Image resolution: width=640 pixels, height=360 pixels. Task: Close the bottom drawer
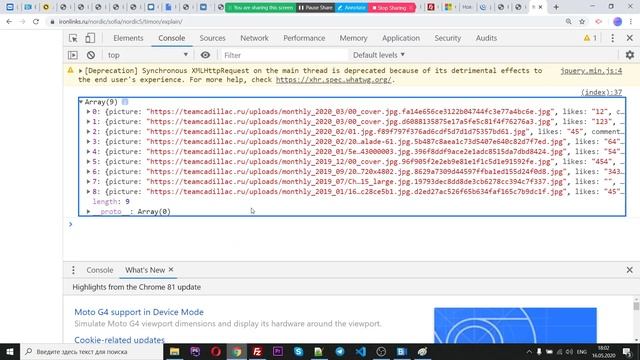coord(629,270)
